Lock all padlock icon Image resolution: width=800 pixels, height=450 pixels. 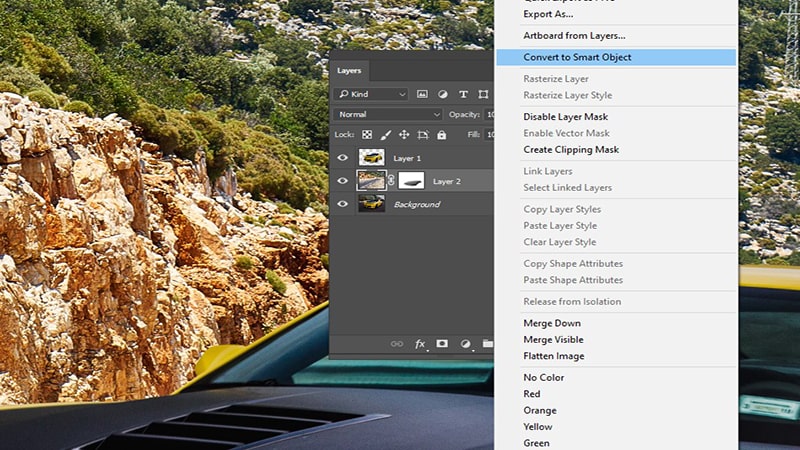pos(441,135)
